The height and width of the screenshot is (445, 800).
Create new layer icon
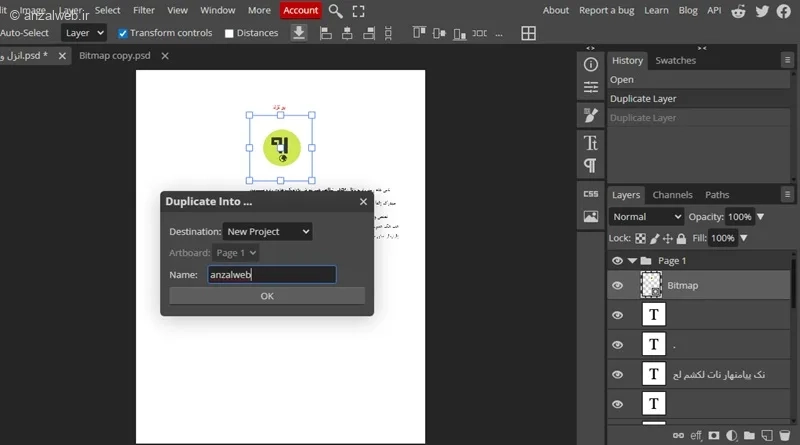click(x=767, y=435)
